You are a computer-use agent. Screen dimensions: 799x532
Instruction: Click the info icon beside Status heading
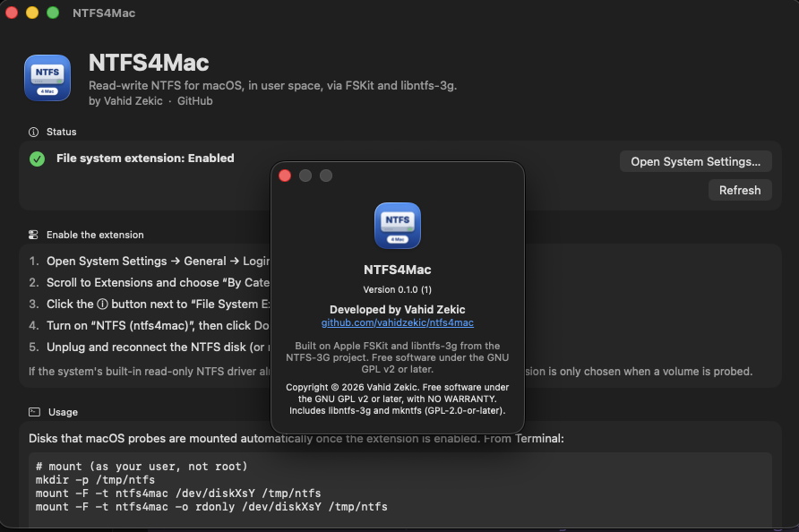[x=34, y=132]
